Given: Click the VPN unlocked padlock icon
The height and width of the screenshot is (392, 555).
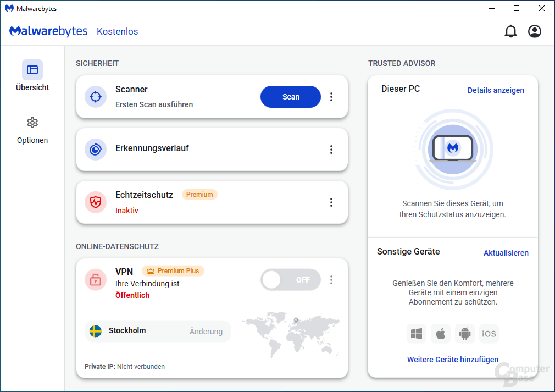Looking at the screenshot, I should pyautogui.click(x=96, y=280).
